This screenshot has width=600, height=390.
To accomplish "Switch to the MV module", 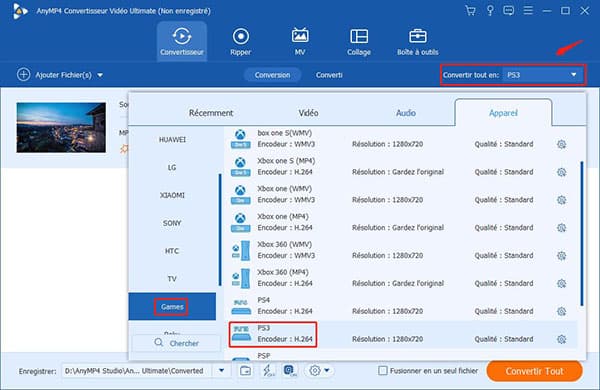I will [300, 41].
